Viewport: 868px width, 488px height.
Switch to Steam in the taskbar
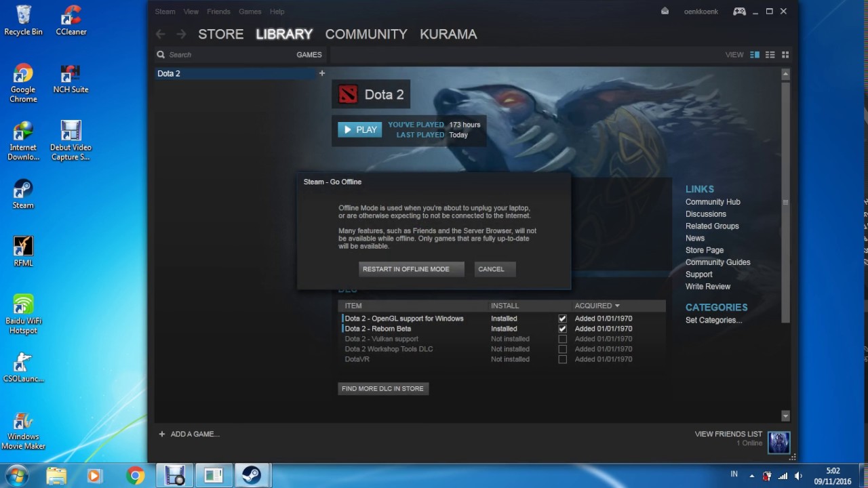[252, 476]
